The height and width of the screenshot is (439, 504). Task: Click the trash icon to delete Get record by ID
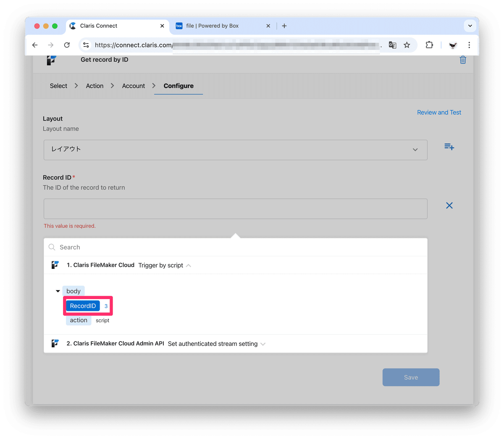(462, 60)
